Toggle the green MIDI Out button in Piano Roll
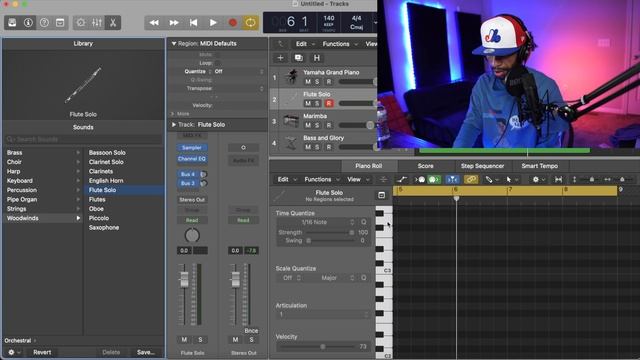Viewport: 640px width, 360px height. [434, 179]
